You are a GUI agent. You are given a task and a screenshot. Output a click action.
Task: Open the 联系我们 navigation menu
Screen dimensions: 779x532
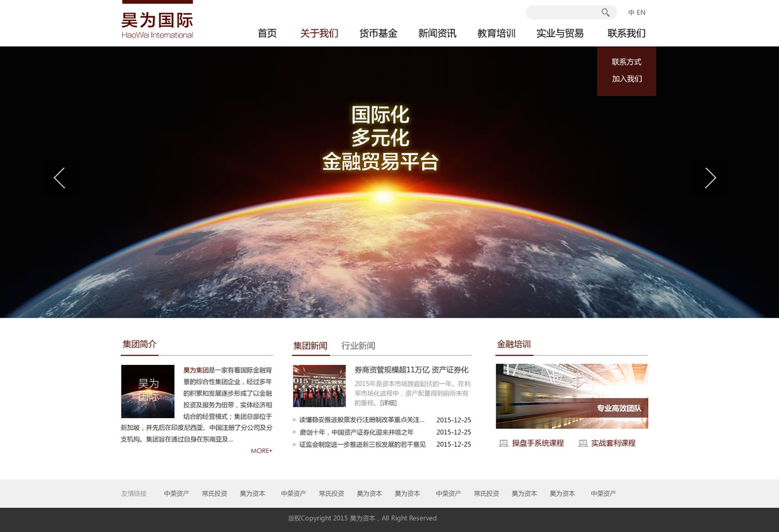tap(626, 34)
